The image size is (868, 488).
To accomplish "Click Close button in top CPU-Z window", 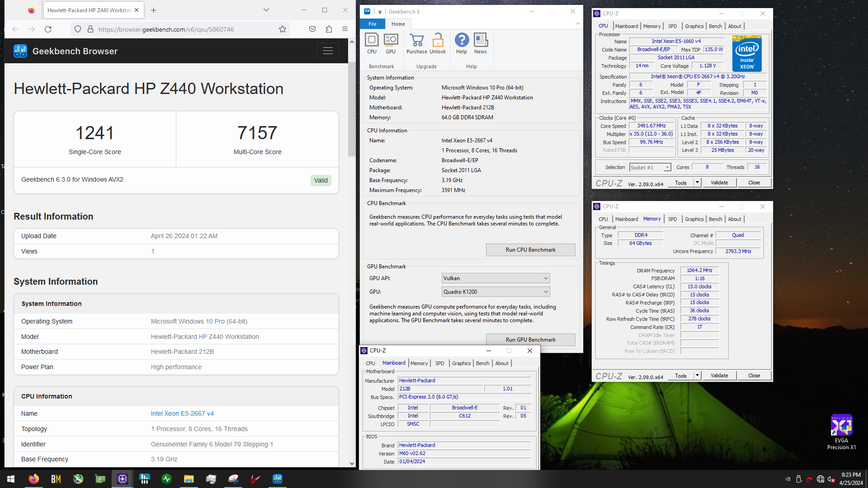I will 754,183.
